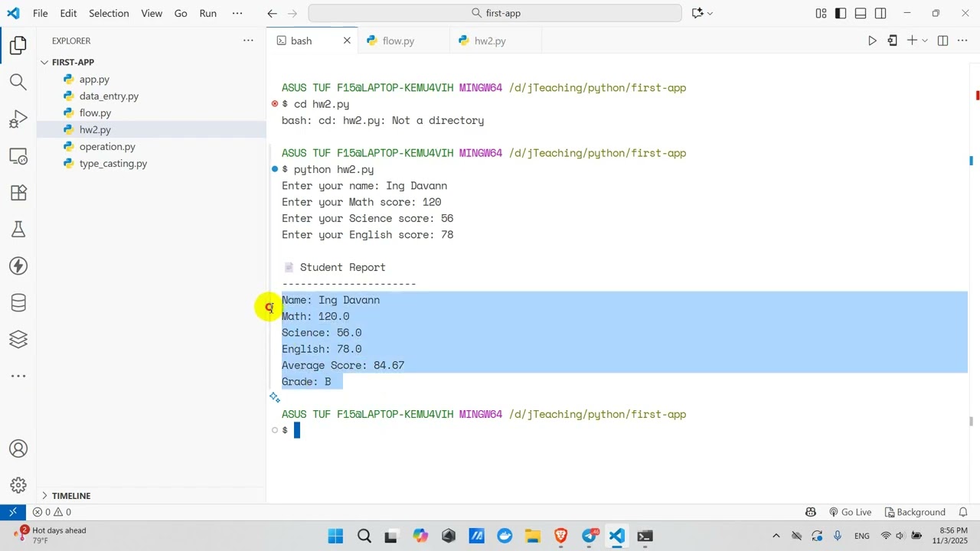Go back with the left arrow
Screen dimensions: 980x551
point(272,13)
